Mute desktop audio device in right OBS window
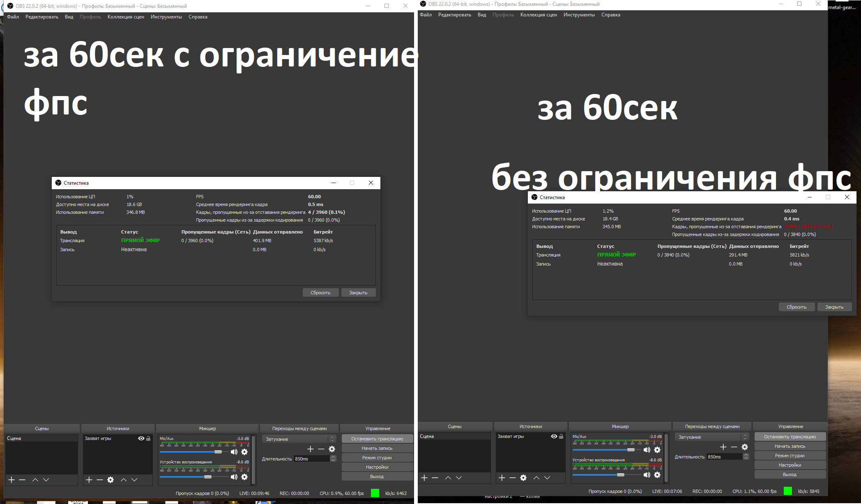 (647, 475)
